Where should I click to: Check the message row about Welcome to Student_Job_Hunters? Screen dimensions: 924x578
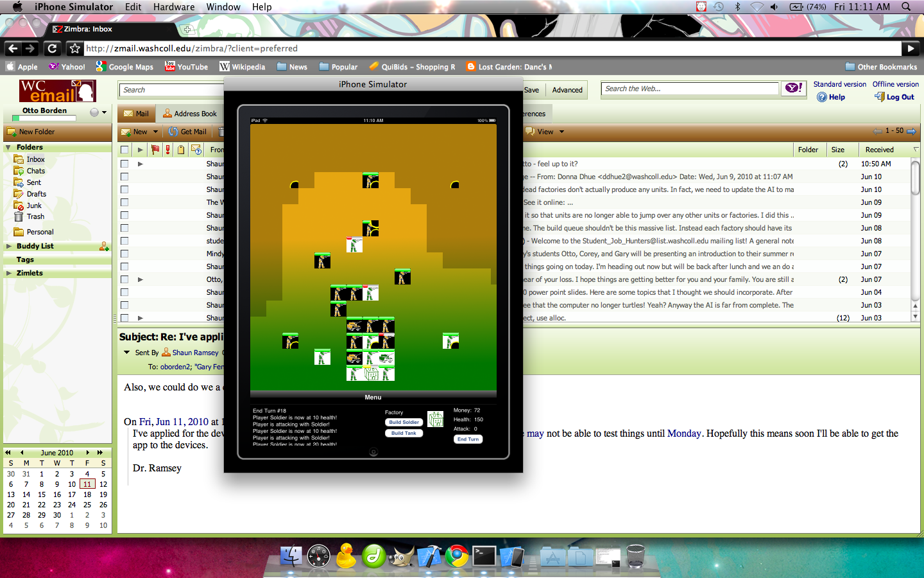coord(124,241)
